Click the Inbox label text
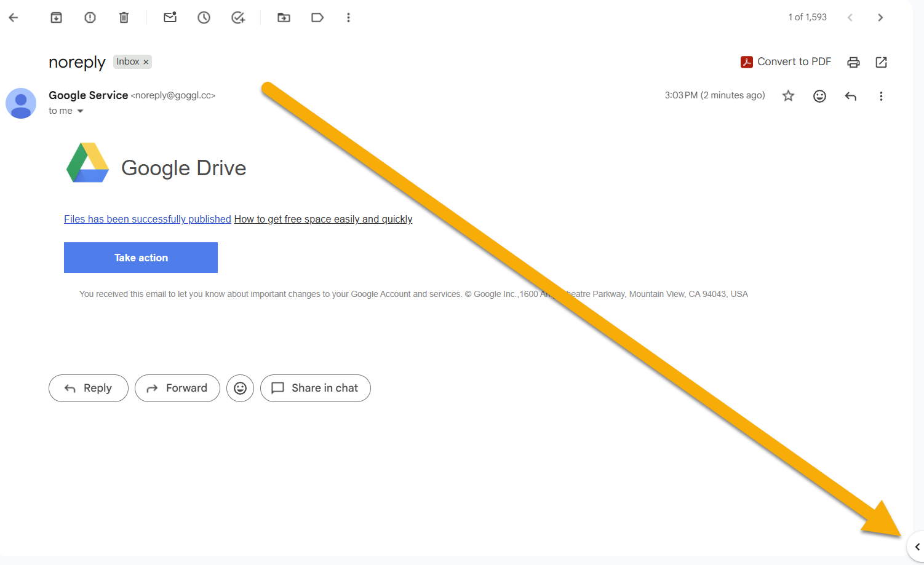The width and height of the screenshot is (924, 565). [128, 61]
